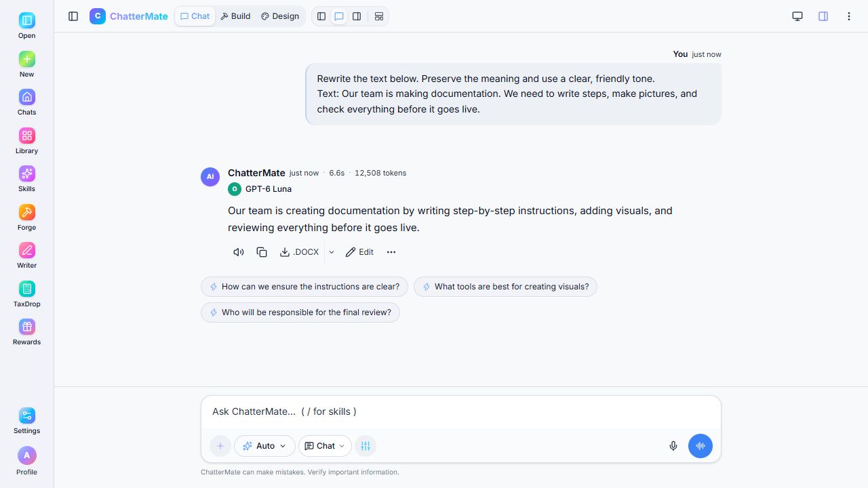The height and width of the screenshot is (488, 868).
Task: Go to Chats in the sidebar
Action: tap(26, 102)
